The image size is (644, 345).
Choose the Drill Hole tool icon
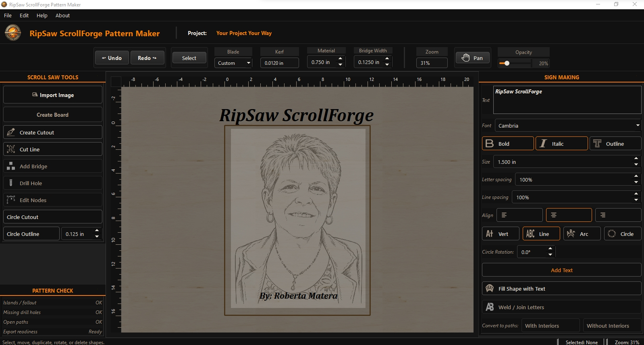click(11, 183)
